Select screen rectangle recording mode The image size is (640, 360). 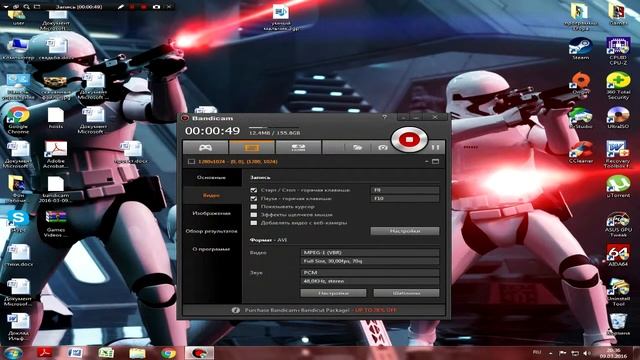coord(252,147)
